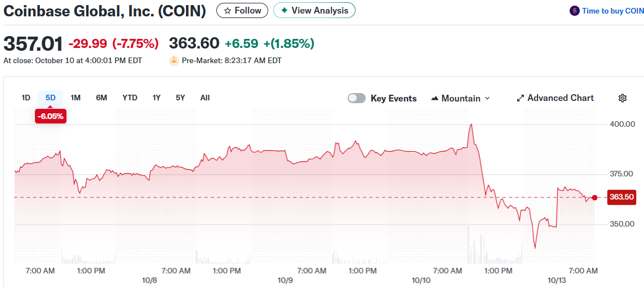Show the All time range
Screen dimensions: 644x287
point(205,98)
